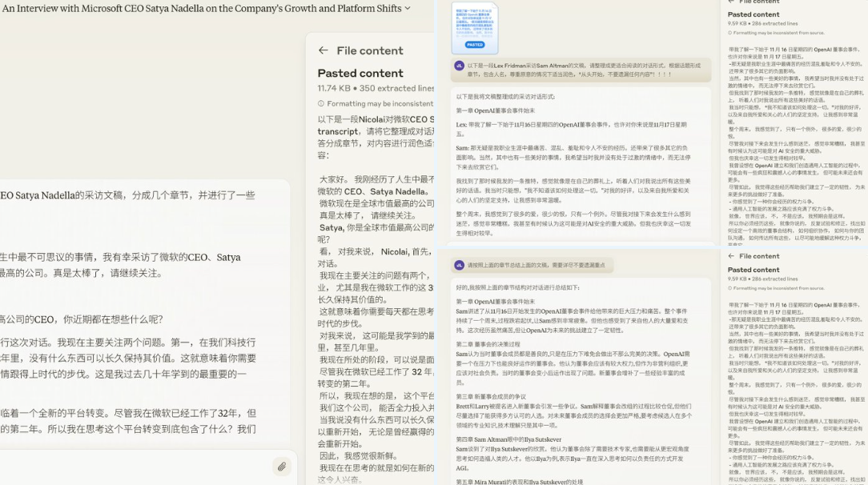The height and width of the screenshot is (485, 868).
Task: Click the conversation title about Microsoft CEO Satya Nadella
Action: tap(202, 8)
